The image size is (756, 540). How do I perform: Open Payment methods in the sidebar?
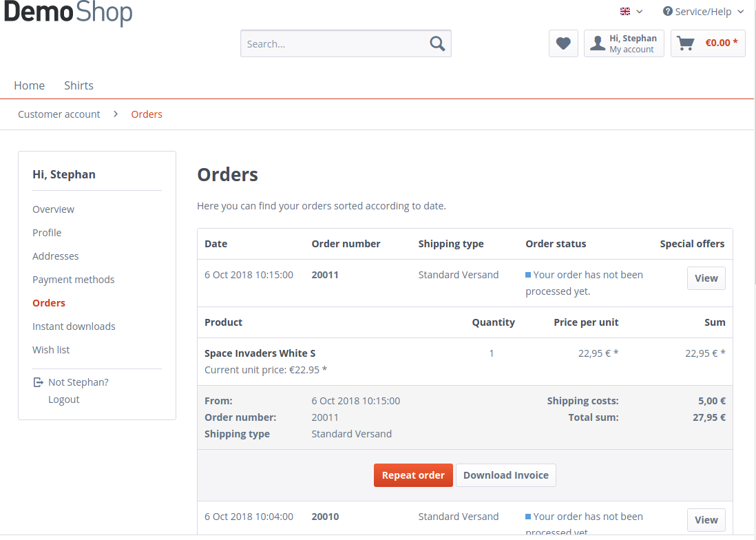click(74, 280)
